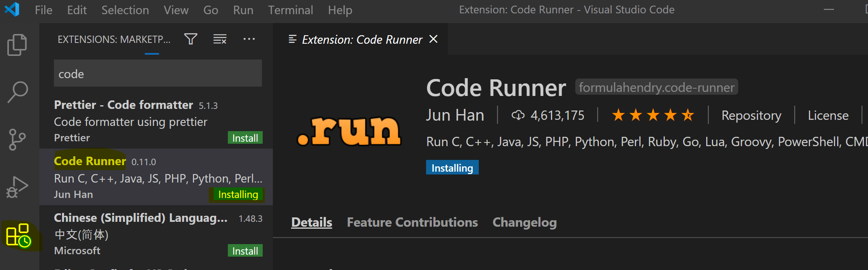
Task: Click the Code Runner title heading
Action: click(x=496, y=88)
